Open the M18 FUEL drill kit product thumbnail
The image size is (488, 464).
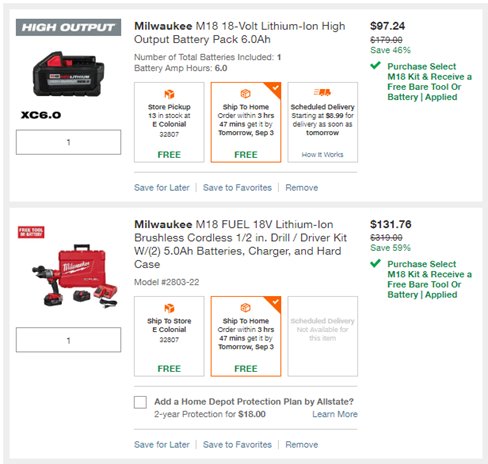coord(75,276)
